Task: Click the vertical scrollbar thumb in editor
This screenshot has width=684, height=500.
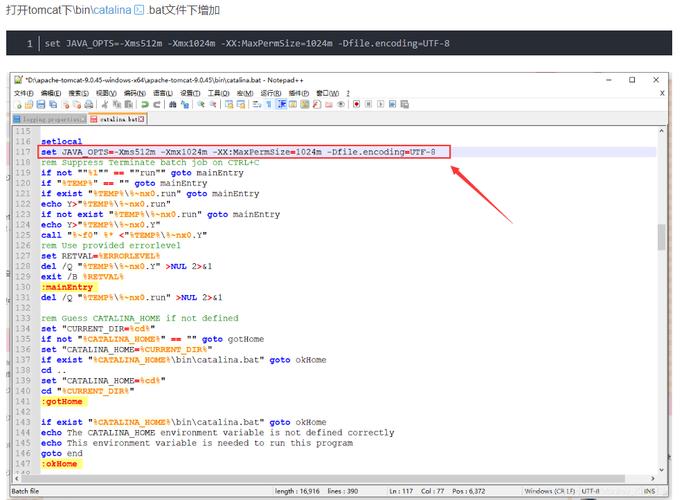Action: (661, 238)
